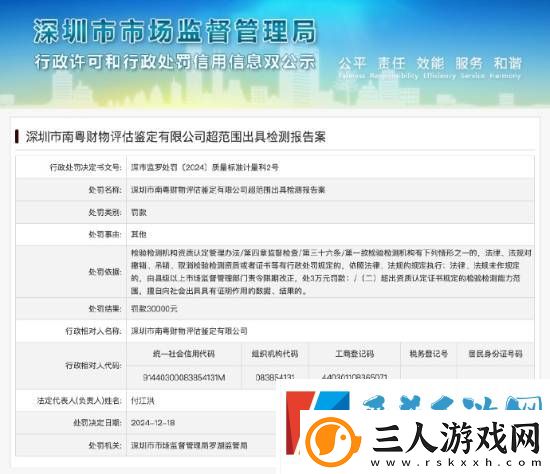Click the 罚款30000元 penalty result
The height and width of the screenshot is (474, 550).
(154, 309)
